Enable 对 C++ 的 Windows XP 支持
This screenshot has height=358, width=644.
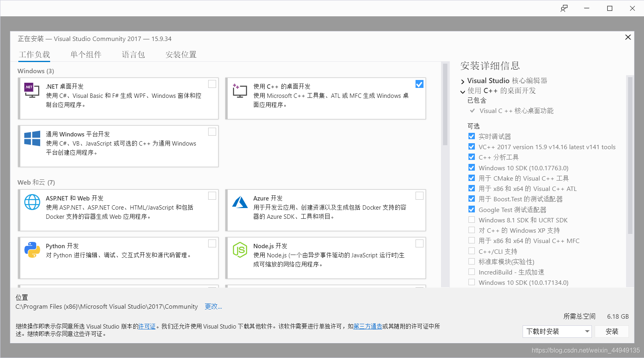click(472, 230)
